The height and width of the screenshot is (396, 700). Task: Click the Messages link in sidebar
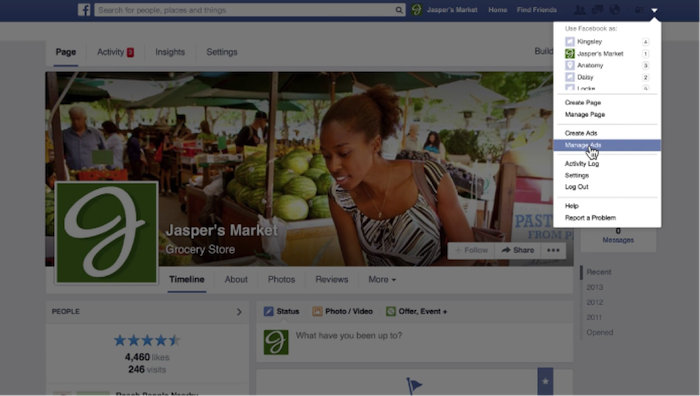(x=618, y=240)
